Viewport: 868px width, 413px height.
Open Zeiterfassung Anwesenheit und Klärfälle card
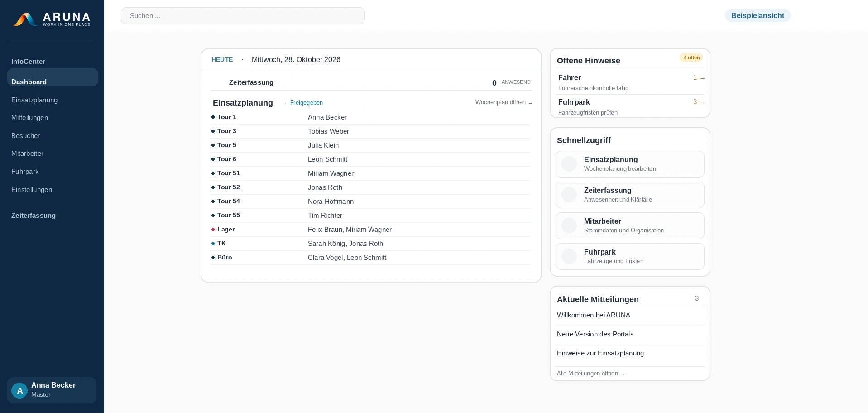(x=630, y=195)
